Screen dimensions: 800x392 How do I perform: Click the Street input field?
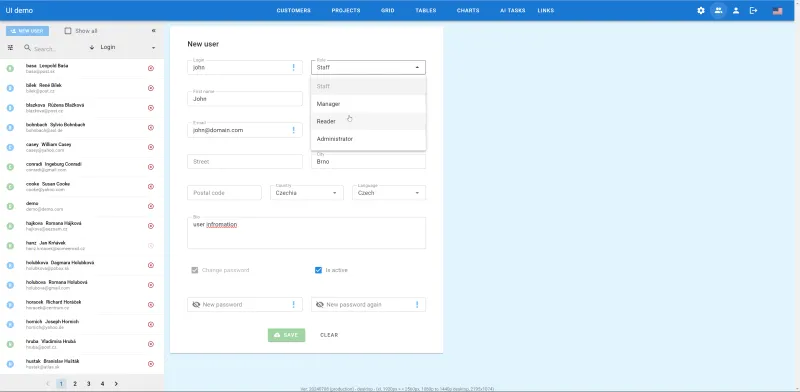tap(245, 162)
